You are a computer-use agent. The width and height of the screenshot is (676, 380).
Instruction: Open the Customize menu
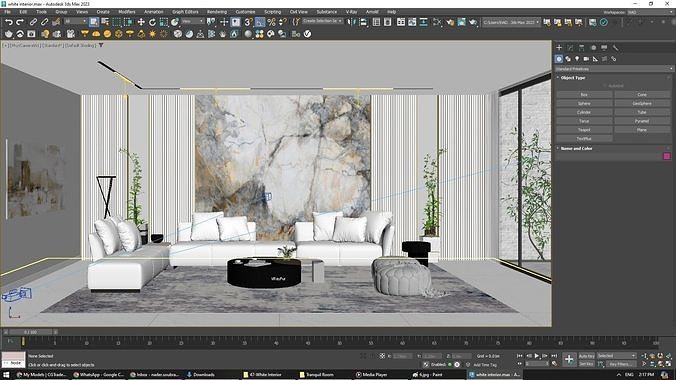[245, 12]
